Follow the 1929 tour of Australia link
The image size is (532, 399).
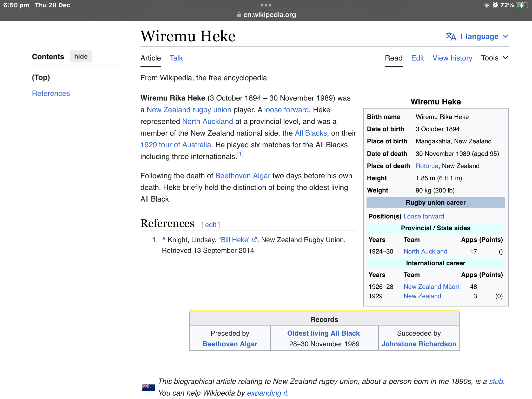tap(176, 145)
